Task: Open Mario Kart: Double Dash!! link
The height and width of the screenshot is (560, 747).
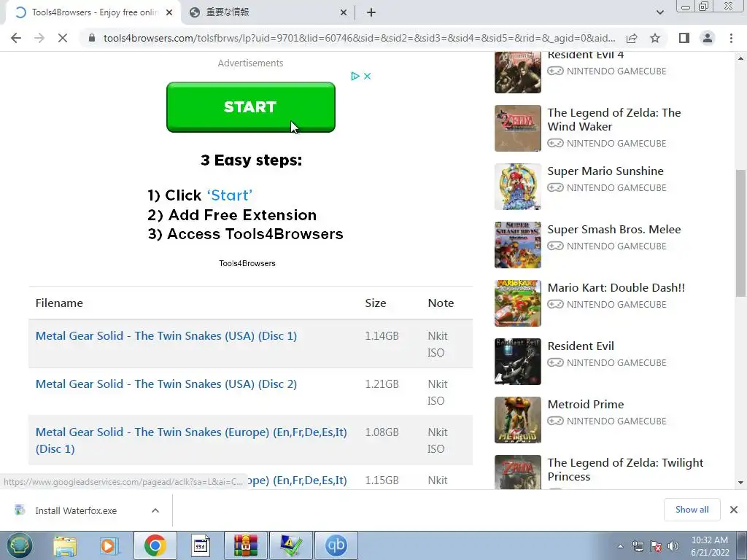Action: [x=616, y=287]
